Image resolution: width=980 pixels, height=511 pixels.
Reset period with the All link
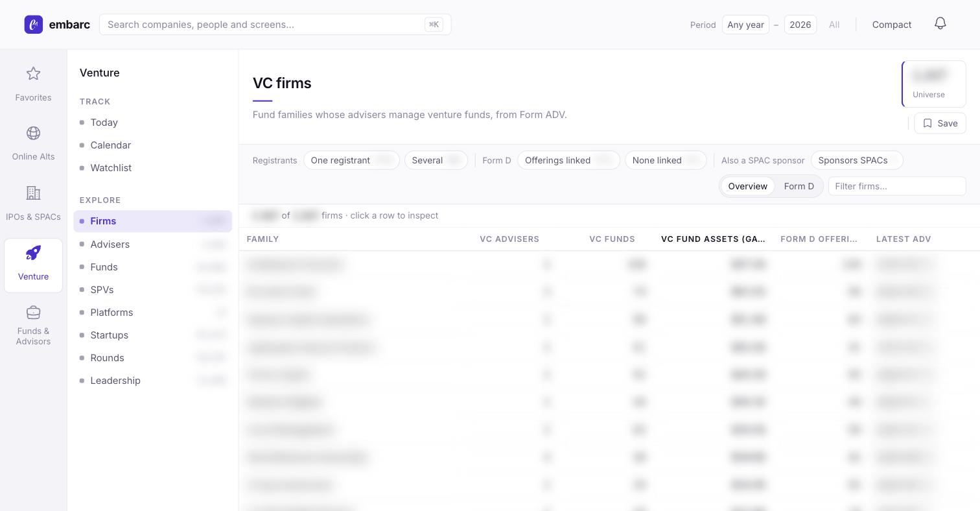[834, 25]
